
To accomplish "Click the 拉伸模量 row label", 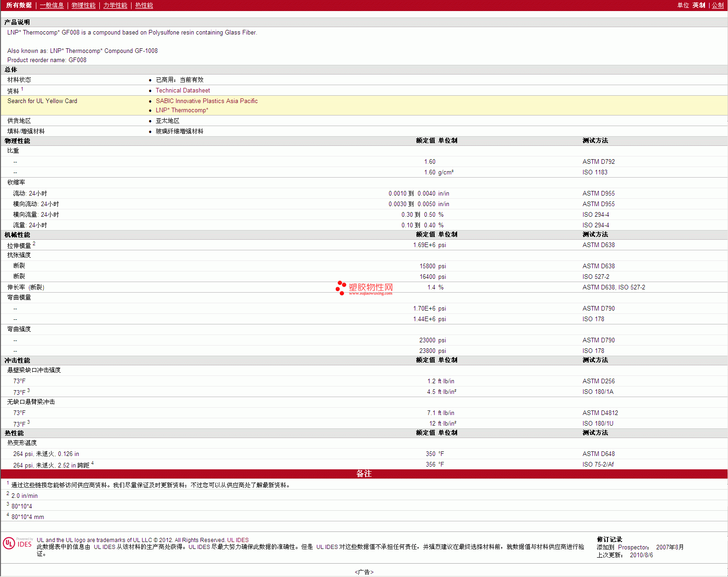I will coord(19,246).
